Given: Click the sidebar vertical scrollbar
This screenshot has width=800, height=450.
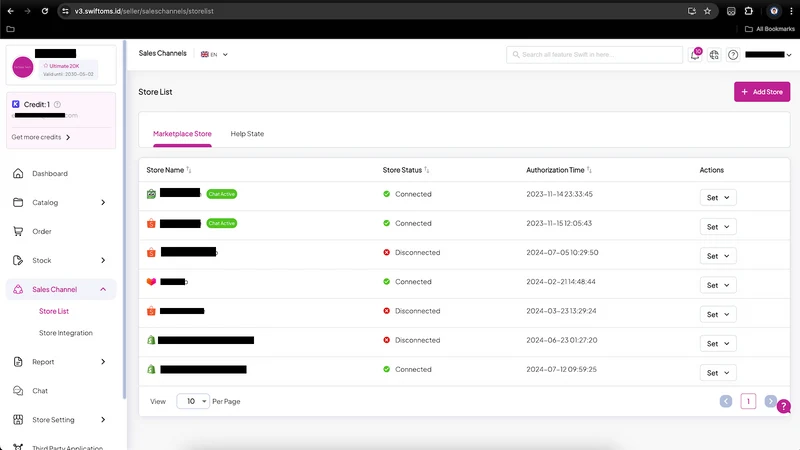Looking at the screenshot, I should coord(124,219).
